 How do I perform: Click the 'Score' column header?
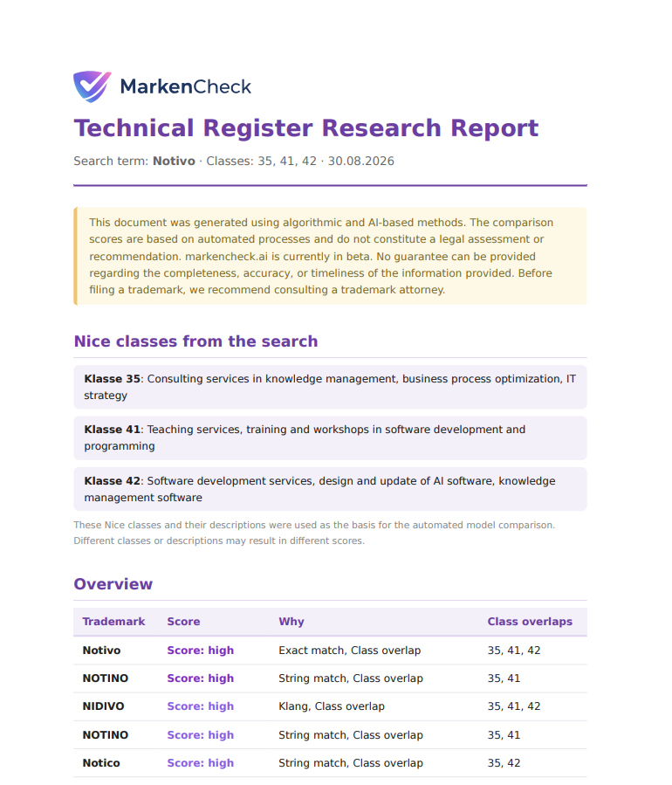tap(183, 622)
